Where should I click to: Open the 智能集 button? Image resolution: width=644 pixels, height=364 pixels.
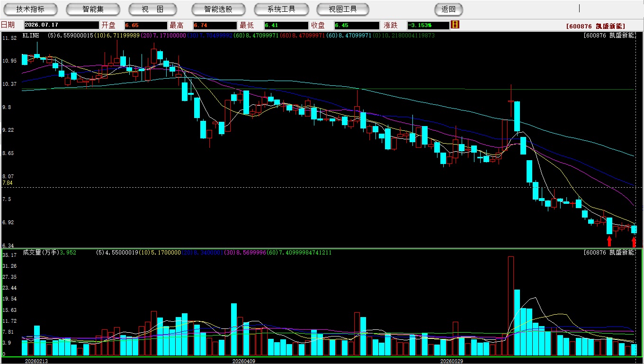(93, 9)
